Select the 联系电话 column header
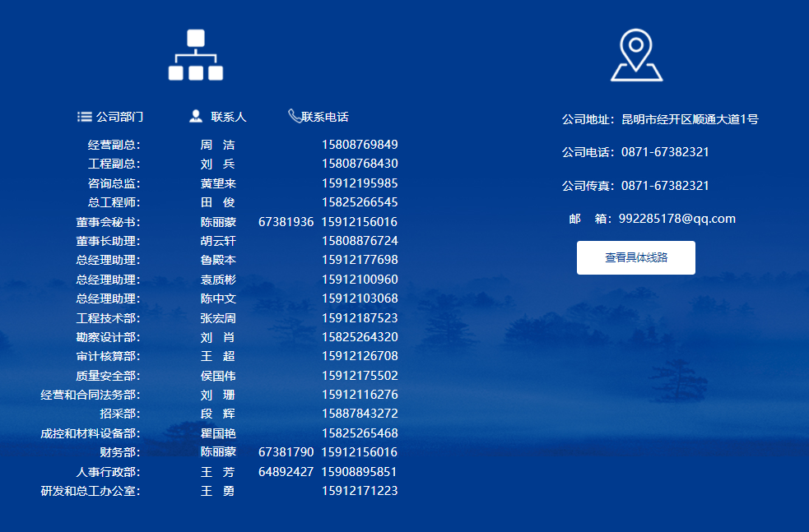Image resolution: width=809 pixels, height=532 pixels. 328,116
